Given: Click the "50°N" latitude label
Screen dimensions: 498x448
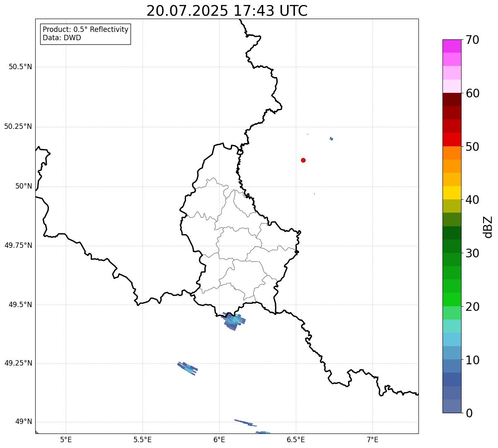Looking at the screenshot, I should (x=24, y=186).
